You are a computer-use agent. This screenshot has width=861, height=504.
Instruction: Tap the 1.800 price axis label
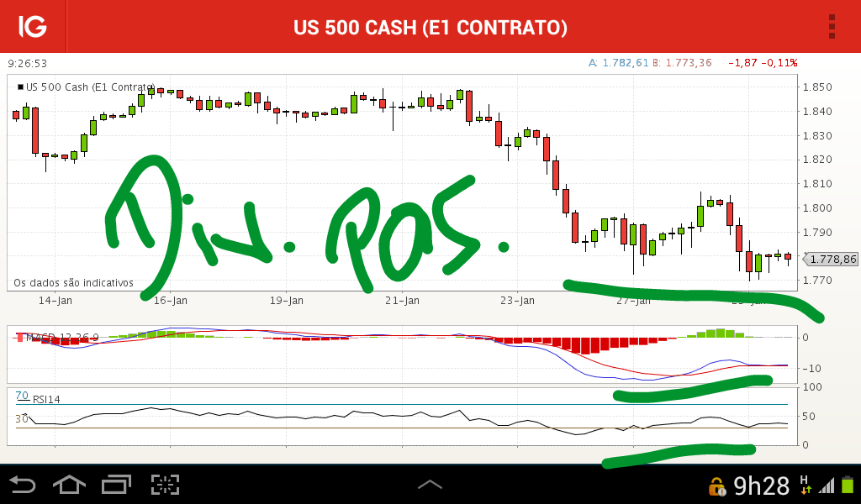click(x=817, y=207)
